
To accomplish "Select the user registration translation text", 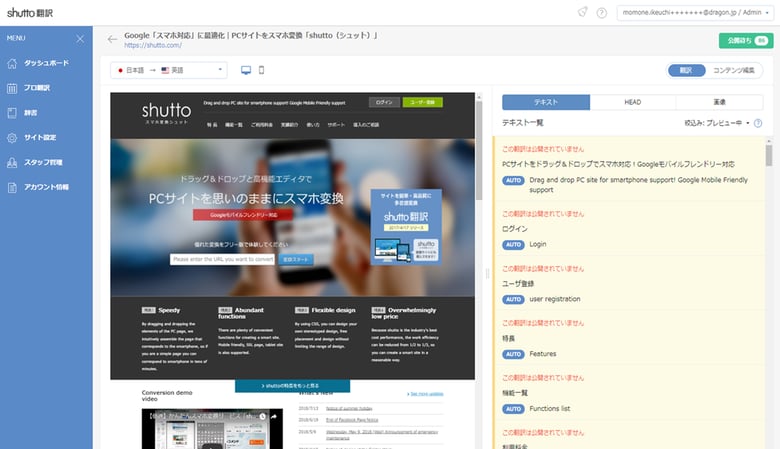I will 555,299.
